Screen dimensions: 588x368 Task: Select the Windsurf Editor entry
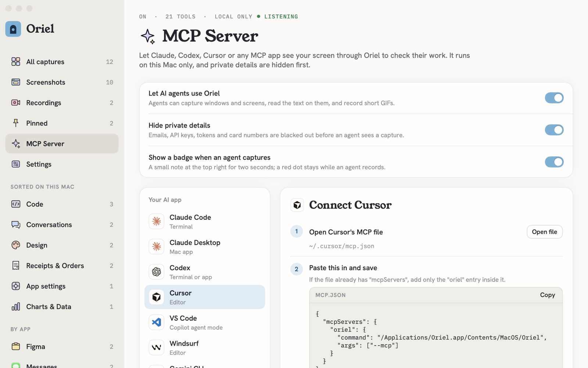205,347
